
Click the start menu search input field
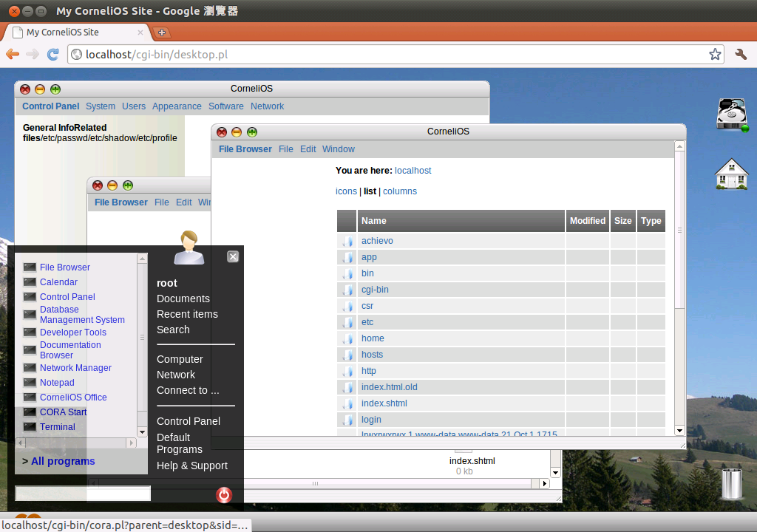coord(83,494)
